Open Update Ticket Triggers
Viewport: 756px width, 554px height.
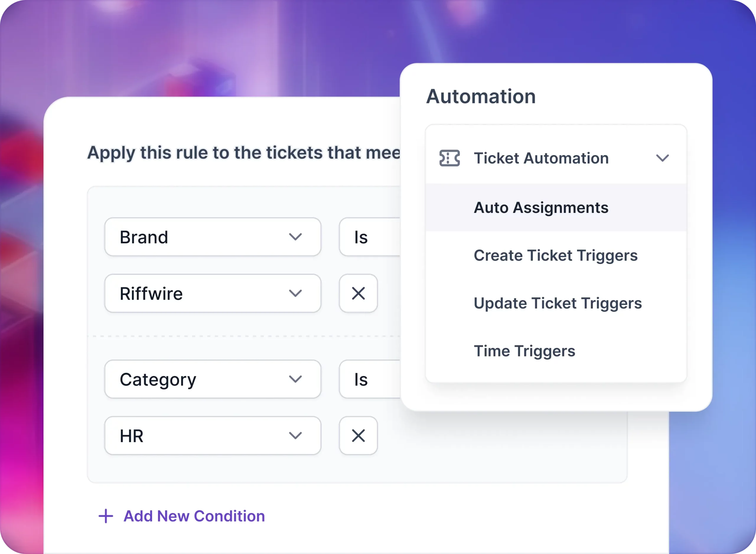pos(558,303)
